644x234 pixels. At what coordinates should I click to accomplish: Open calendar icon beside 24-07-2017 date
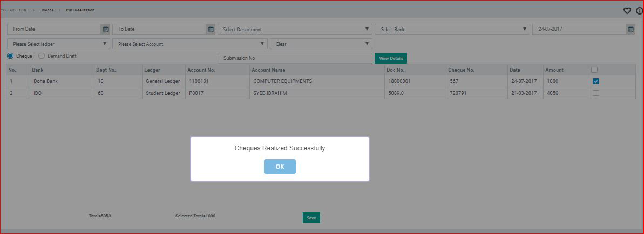(x=631, y=29)
